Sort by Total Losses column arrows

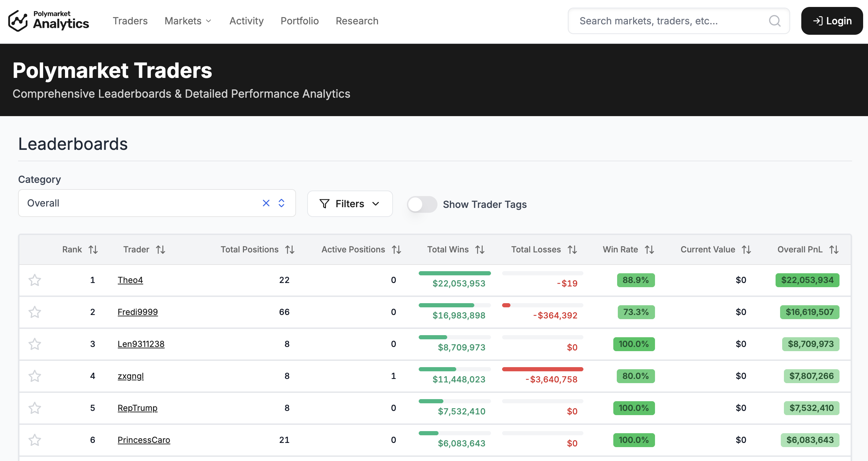572,250
